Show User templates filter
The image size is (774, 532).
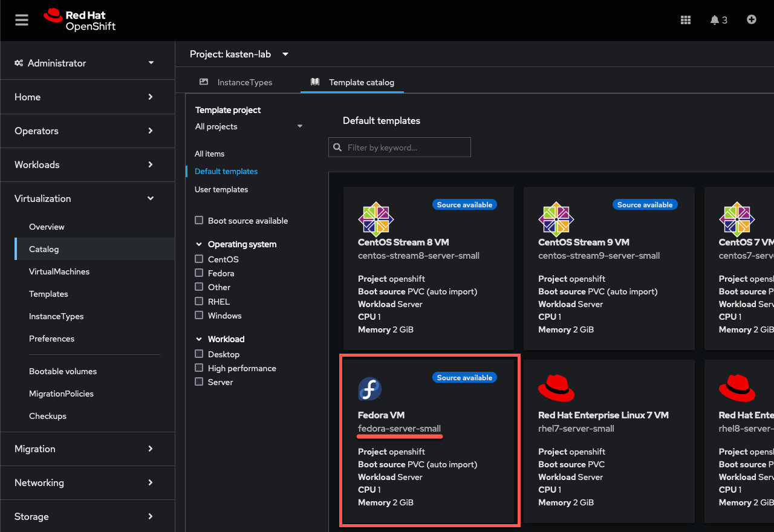pyautogui.click(x=221, y=189)
